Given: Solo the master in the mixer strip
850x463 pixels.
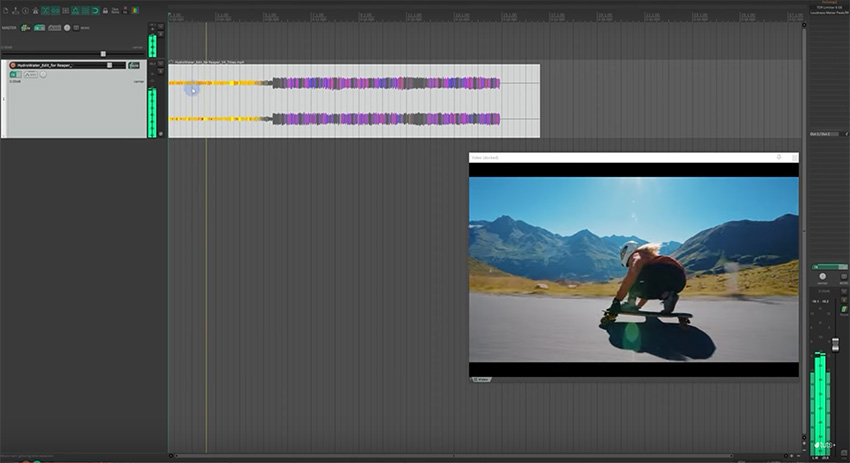Looking at the screenshot, I should [x=844, y=299].
